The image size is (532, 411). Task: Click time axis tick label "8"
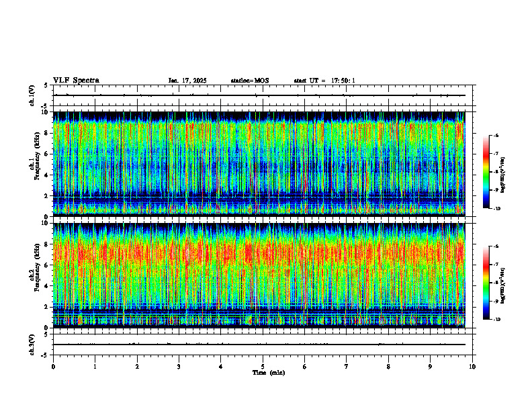click(x=388, y=367)
